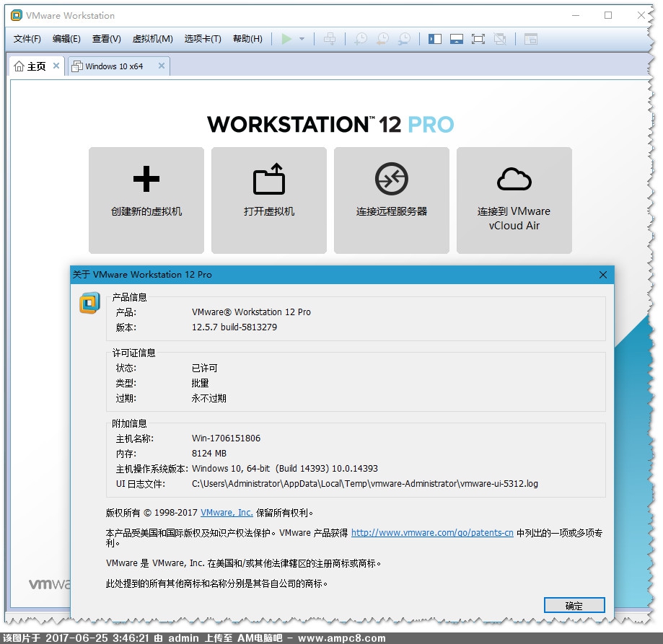Click the VMware, Inc. link

tap(227, 513)
